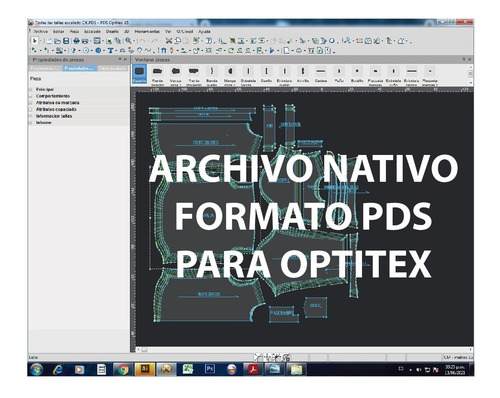Image resolution: width=500 pixels, height=398 pixels.
Task: Open Excel from taskbar
Action: coord(188,369)
